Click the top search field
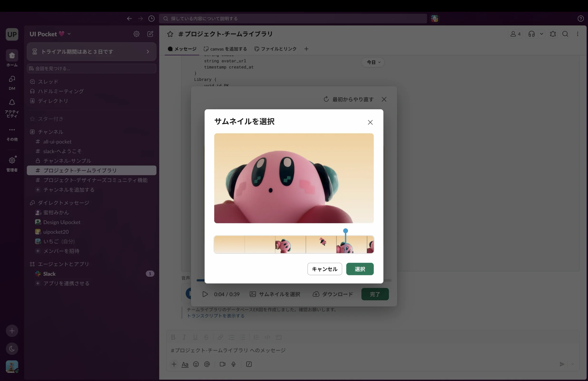The width and height of the screenshot is (588, 381). pos(293,19)
